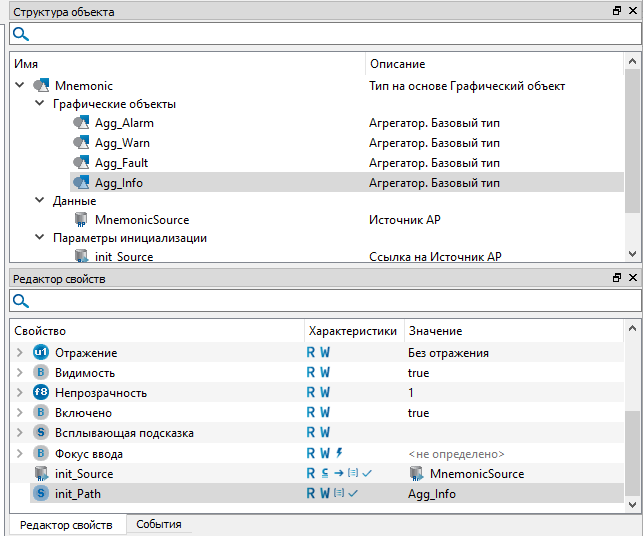Click the lightning icon in Фокус ввода row
Screen dimensions: 643x536
tap(339, 453)
